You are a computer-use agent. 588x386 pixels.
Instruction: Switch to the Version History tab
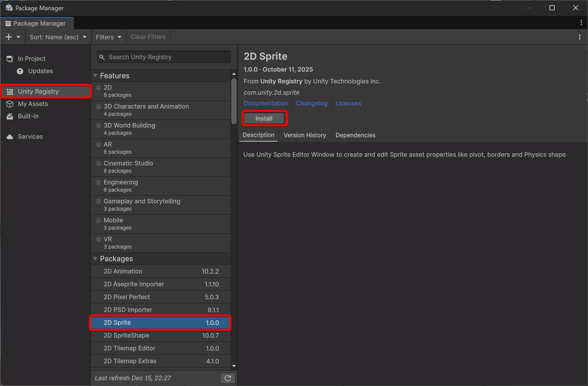pyautogui.click(x=305, y=135)
